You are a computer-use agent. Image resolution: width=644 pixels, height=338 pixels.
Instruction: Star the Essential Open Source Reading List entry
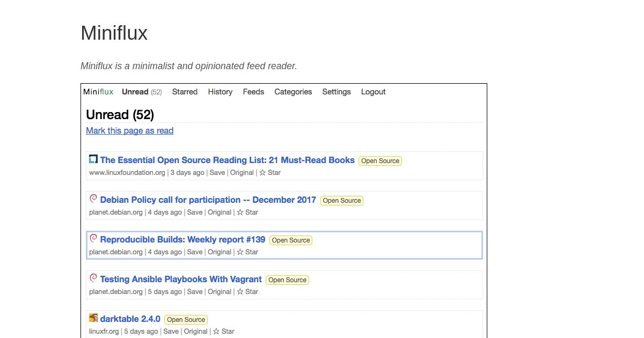pos(270,173)
